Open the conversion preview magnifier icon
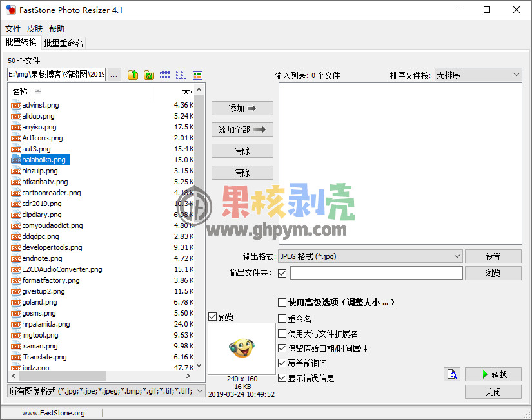This screenshot has width=532, height=420. (452, 374)
